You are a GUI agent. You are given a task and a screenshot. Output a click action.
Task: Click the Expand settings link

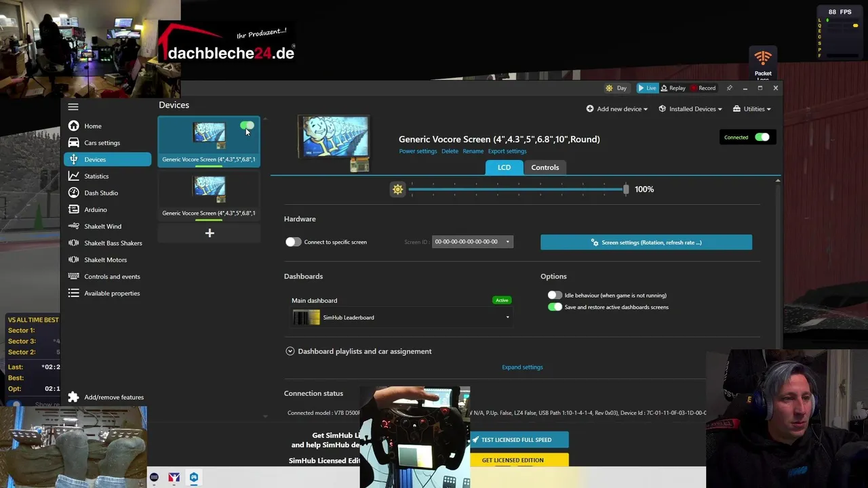point(522,367)
